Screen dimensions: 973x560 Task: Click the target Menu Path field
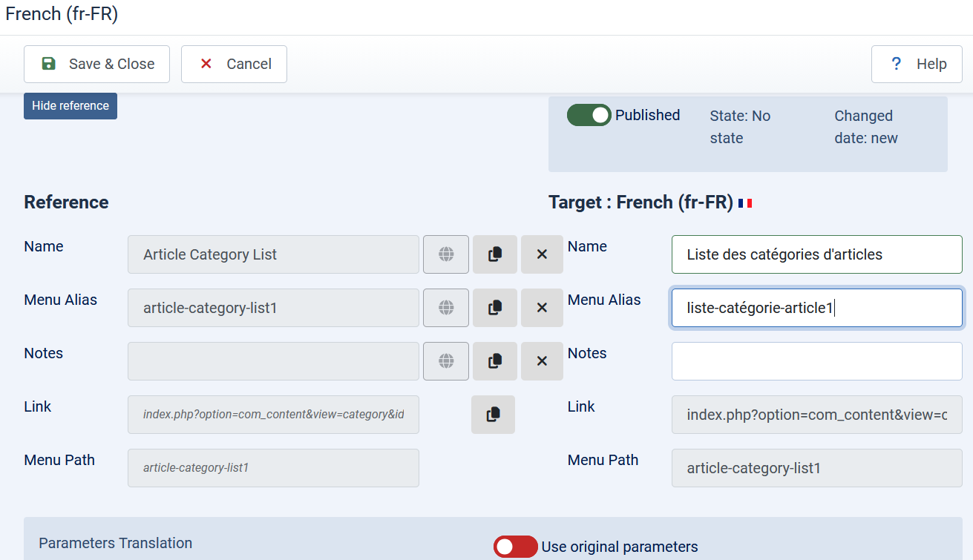pyautogui.click(x=816, y=468)
